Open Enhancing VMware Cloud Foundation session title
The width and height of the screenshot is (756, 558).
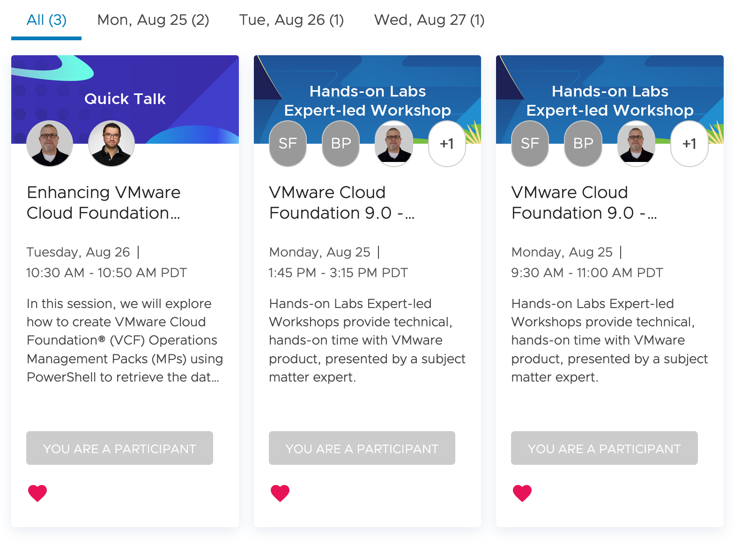pyautogui.click(x=104, y=203)
